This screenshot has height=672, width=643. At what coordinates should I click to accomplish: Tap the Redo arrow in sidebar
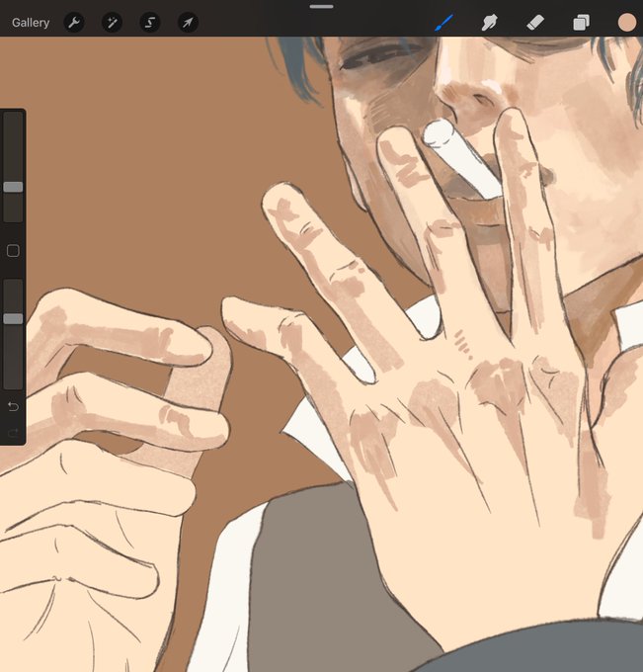tap(13, 433)
